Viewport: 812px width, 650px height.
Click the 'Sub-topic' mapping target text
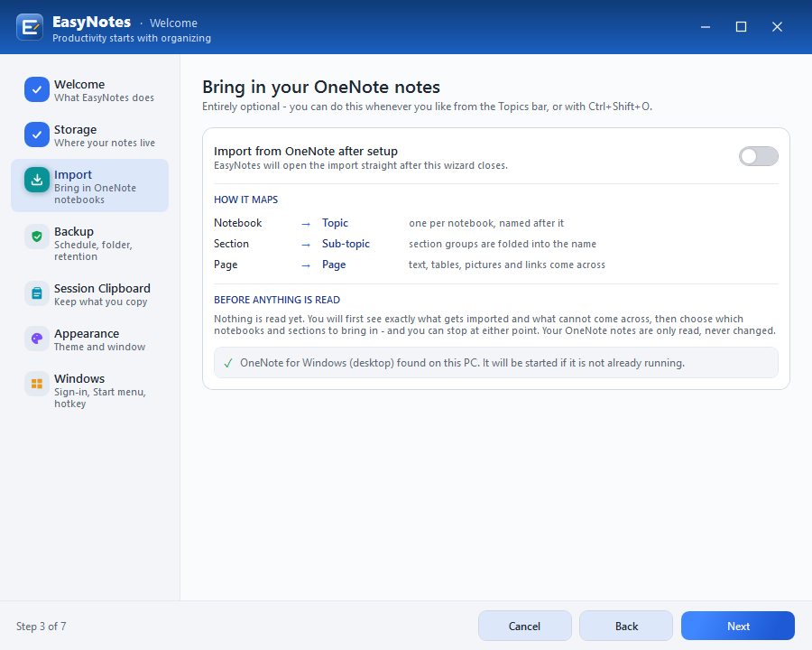(346, 244)
